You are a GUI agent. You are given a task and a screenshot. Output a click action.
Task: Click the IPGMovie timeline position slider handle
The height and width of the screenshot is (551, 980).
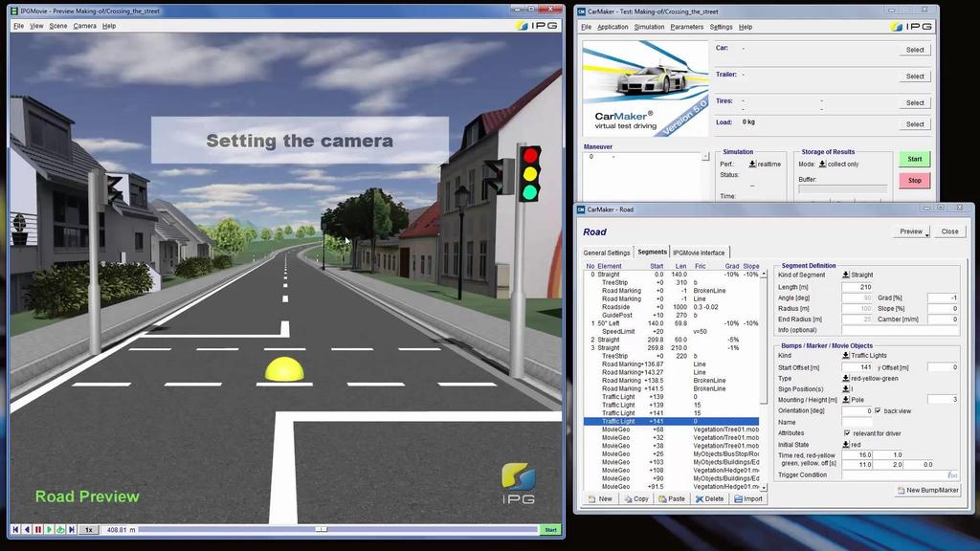322,529
